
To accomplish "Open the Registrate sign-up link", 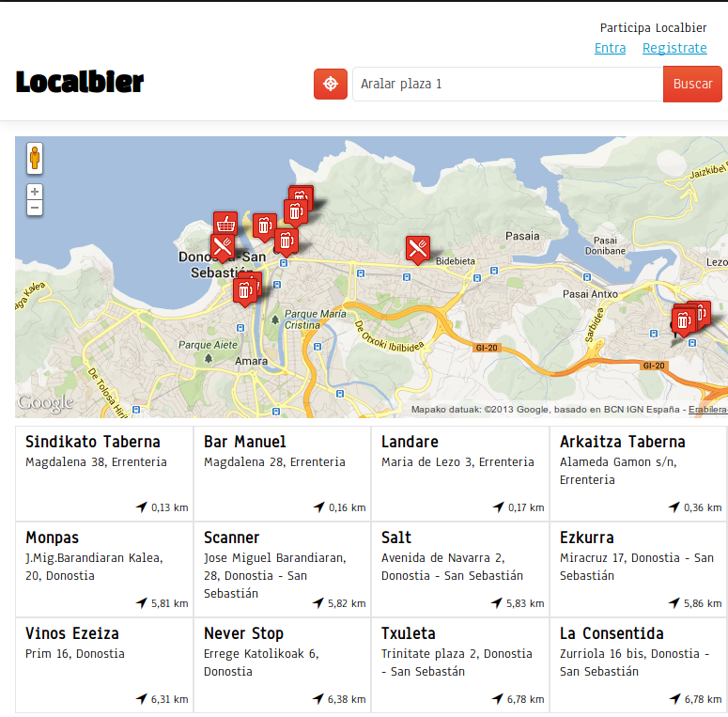I will coord(674,48).
